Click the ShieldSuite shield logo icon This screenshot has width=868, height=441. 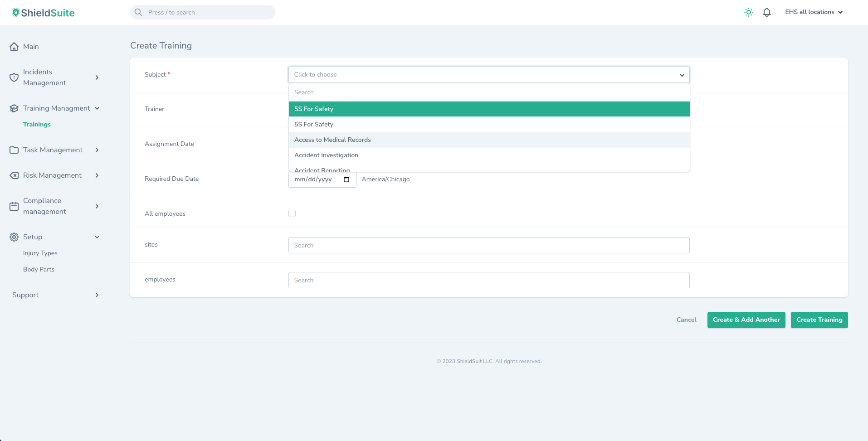coord(15,13)
